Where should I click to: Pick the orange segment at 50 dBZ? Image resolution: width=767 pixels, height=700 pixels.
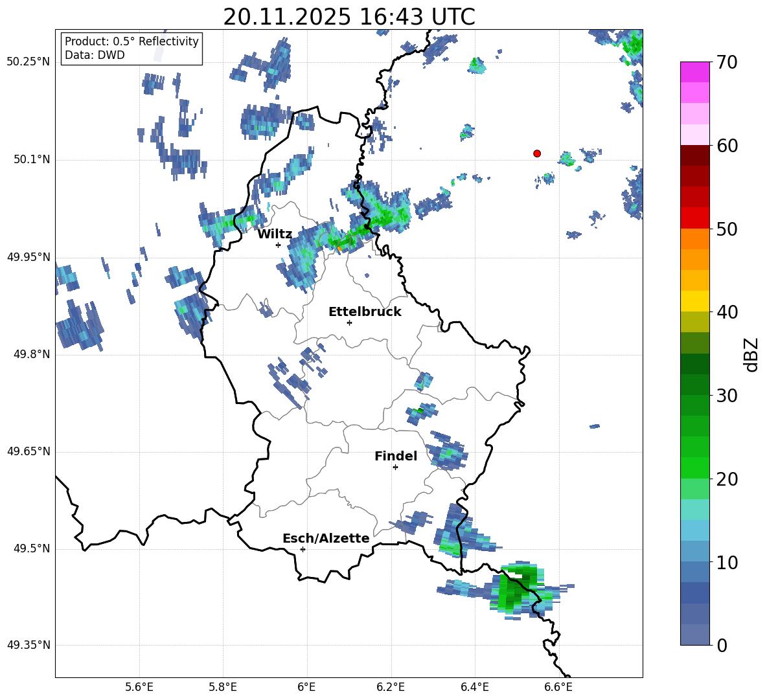[x=695, y=239]
